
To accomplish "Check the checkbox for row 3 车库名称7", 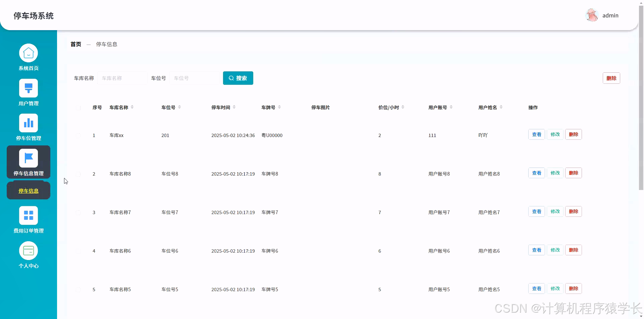I will tap(78, 212).
